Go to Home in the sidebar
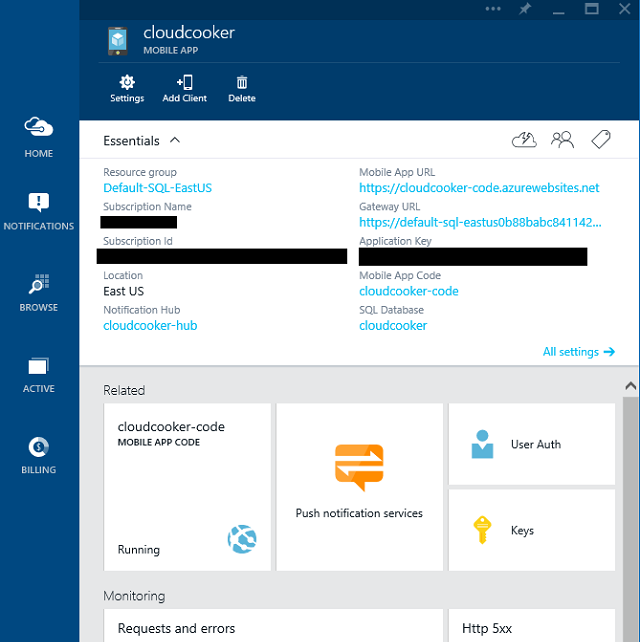This screenshot has width=640, height=642. click(x=38, y=137)
